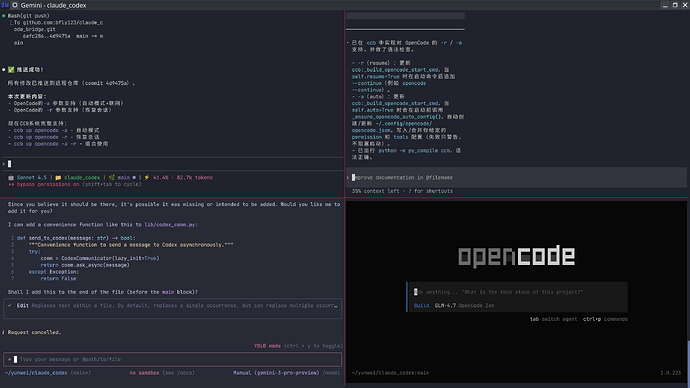Viewport: 690px width, 388px height.
Task: Click '/model' hint in Gemini footer
Action: click(x=331, y=373)
